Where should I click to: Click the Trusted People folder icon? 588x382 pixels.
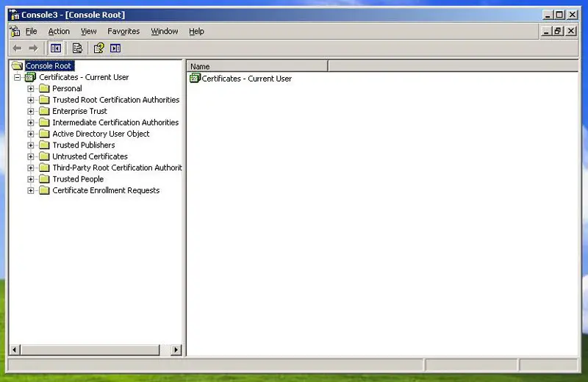point(45,179)
